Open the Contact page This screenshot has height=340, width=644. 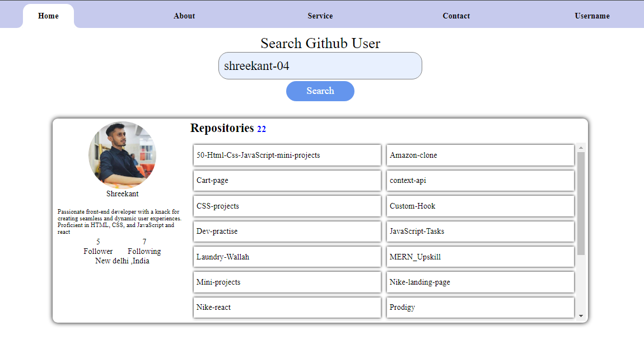pyautogui.click(x=456, y=16)
